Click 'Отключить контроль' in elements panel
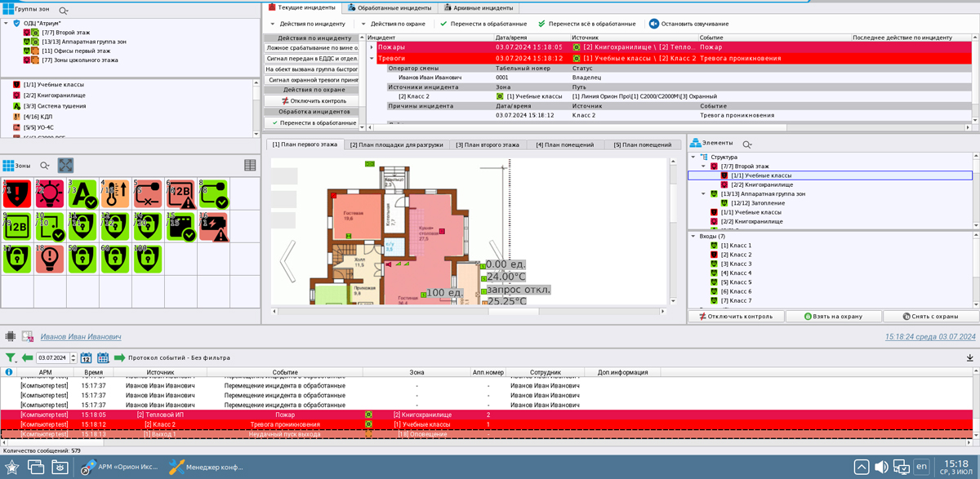Image resolution: width=980 pixels, height=479 pixels. tap(735, 316)
